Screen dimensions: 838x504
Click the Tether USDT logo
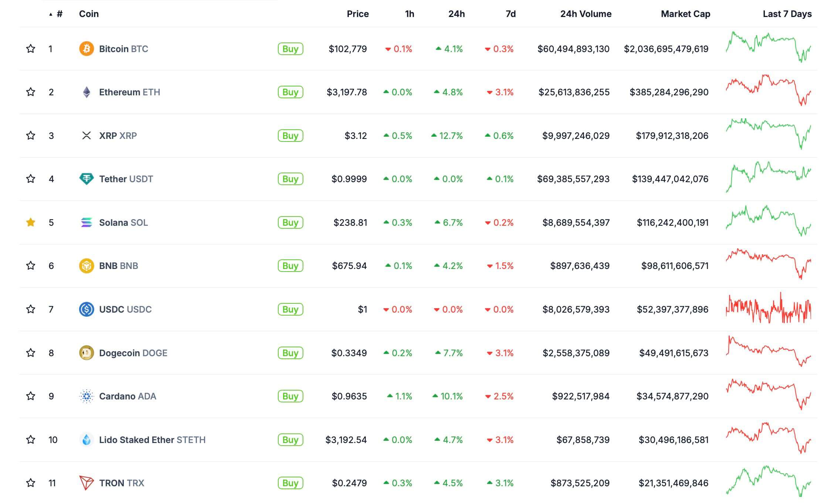pos(86,179)
